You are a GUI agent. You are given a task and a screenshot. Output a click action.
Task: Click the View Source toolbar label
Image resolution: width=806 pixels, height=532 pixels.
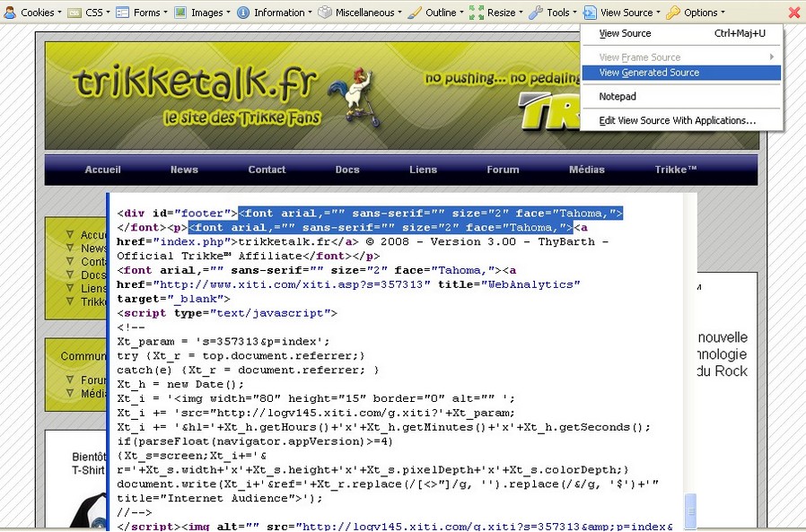(626, 13)
